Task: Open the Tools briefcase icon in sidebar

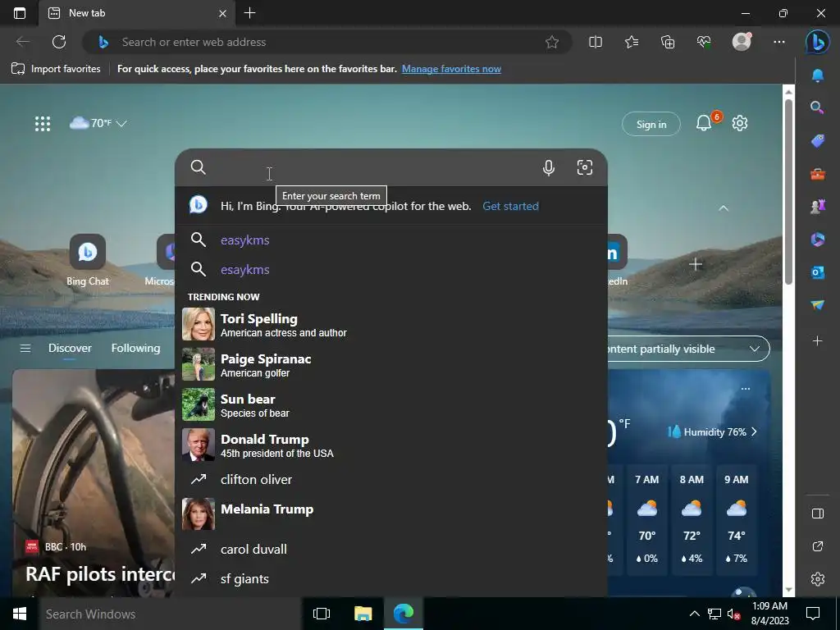Action: [x=818, y=174]
